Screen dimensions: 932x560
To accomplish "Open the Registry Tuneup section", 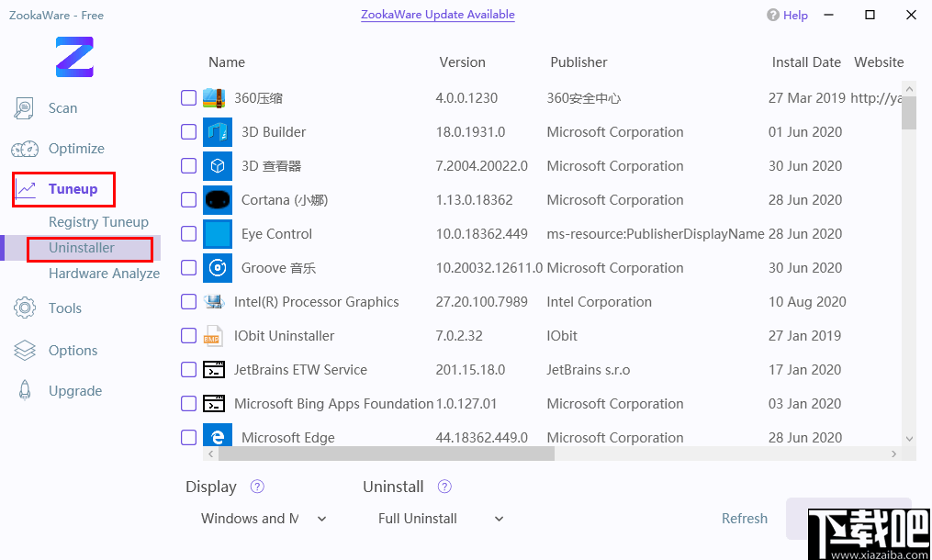I will pos(98,222).
